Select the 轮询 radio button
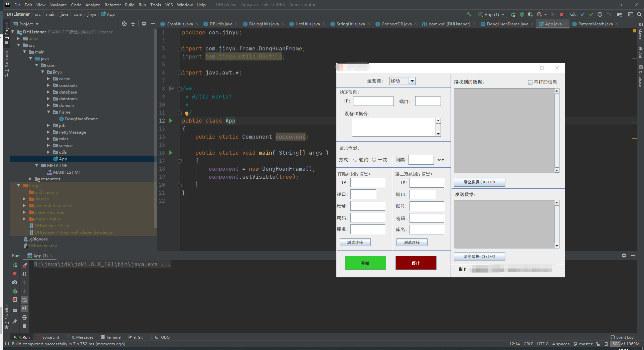The height and width of the screenshot is (350, 644). pyautogui.click(x=355, y=160)
